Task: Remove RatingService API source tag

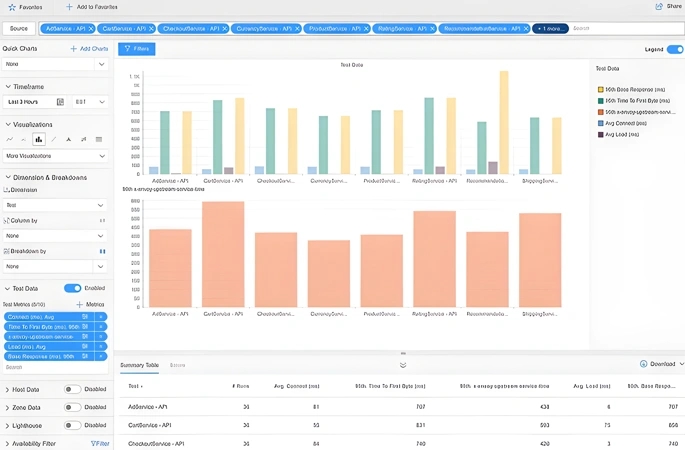Action: [432, 28]
